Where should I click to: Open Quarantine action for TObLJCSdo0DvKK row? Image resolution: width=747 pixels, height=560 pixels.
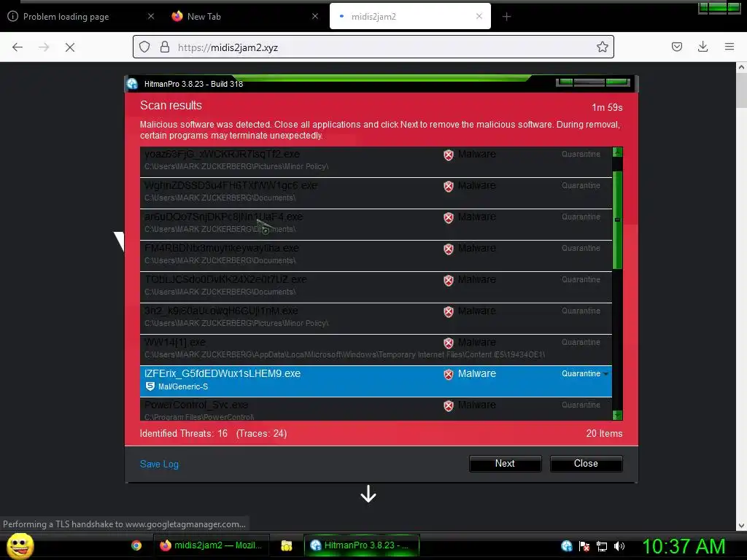(581, 280)
